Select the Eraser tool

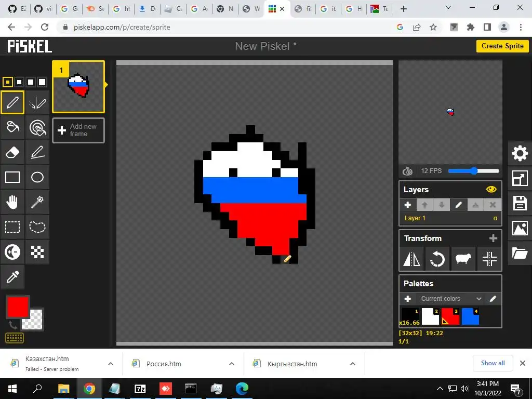pos(12,152)
